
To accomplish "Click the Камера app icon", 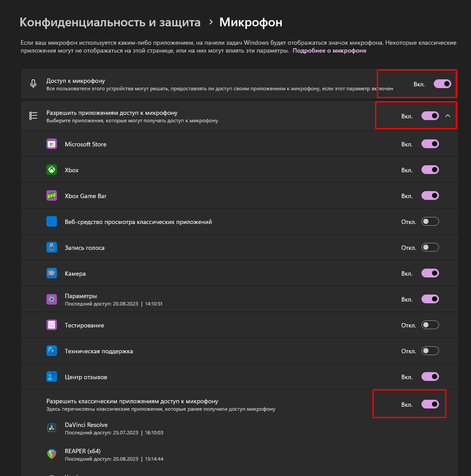I will click(52, 273).
